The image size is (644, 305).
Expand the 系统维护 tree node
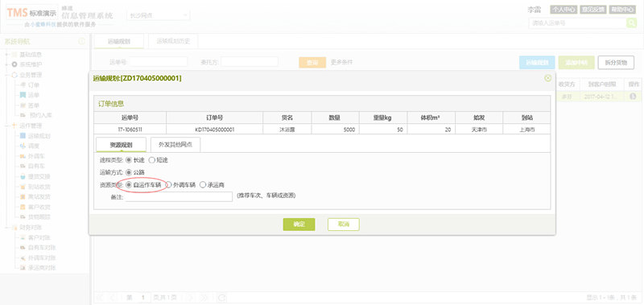(6, 64)
